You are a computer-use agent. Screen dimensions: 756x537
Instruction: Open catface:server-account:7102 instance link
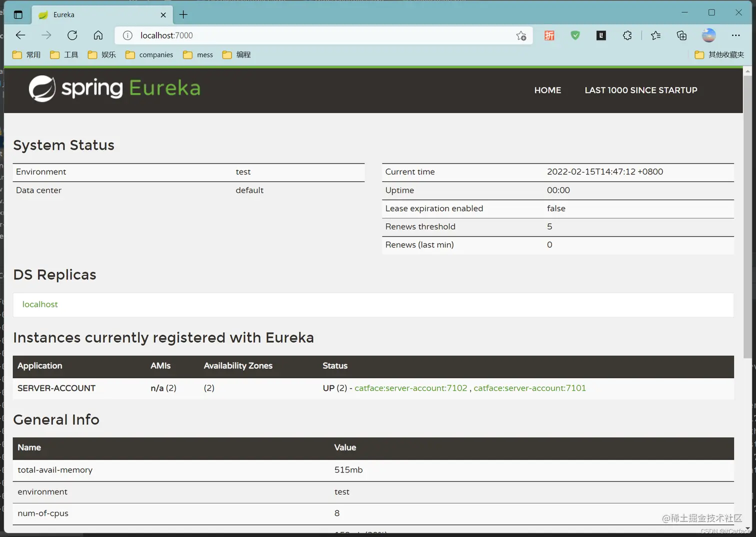pyautogui.click(x=411, y=388)
